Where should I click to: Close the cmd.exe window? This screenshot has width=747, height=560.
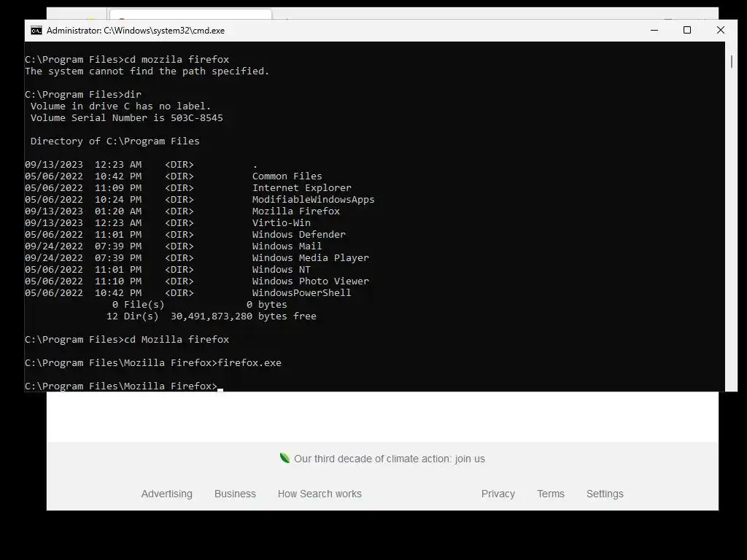[x=720, y=30]
